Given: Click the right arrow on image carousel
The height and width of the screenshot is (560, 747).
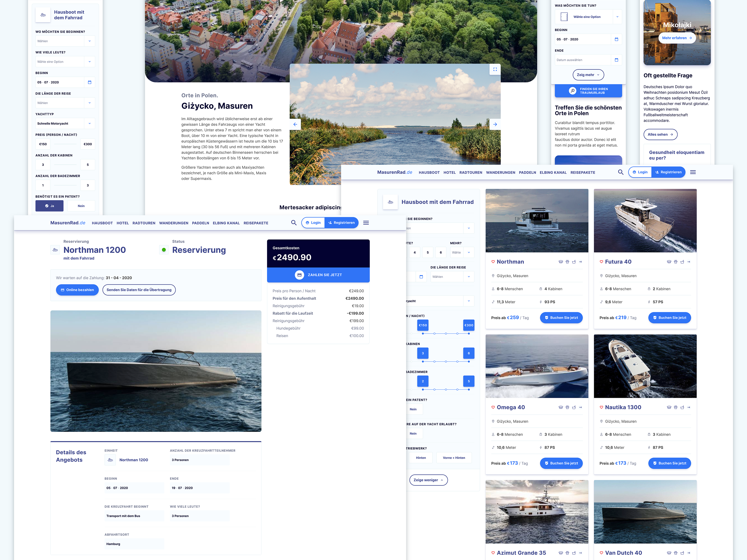Looking at the screenshot, I should click(495, 124).
